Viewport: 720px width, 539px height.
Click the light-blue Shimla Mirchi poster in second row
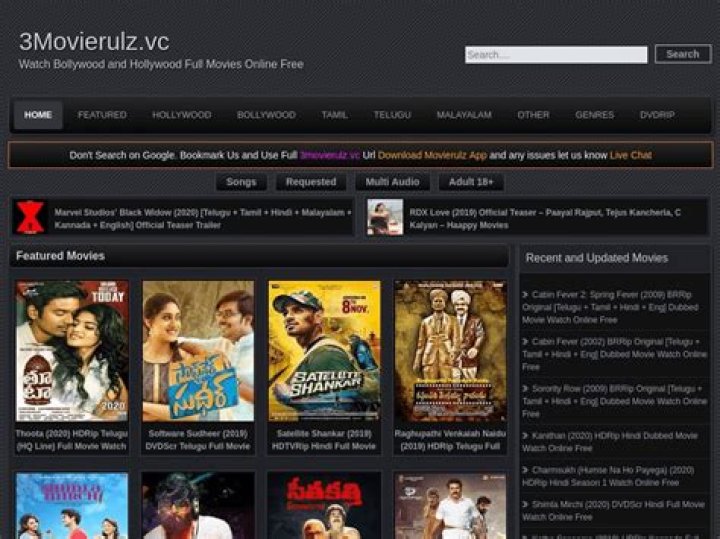click(72, 506)
